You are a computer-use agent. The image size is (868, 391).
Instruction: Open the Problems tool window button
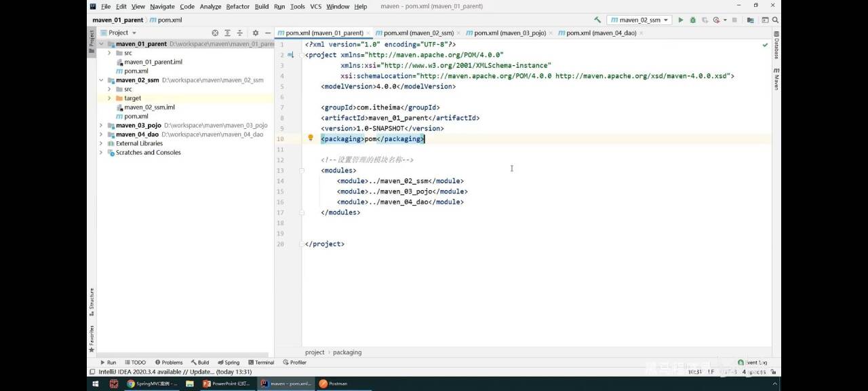click(169, 362)
